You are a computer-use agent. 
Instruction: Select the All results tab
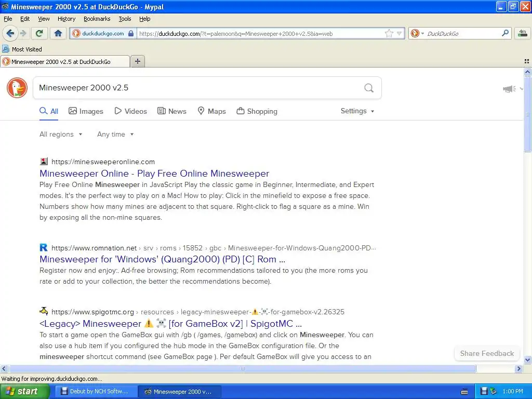click(x=49, y=111)
